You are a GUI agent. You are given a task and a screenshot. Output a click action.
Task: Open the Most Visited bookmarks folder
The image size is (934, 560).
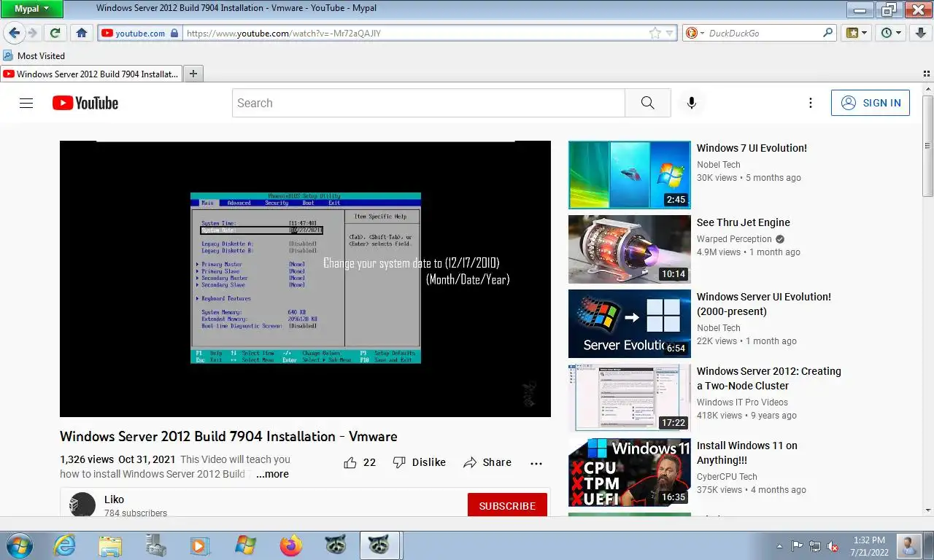34,55
